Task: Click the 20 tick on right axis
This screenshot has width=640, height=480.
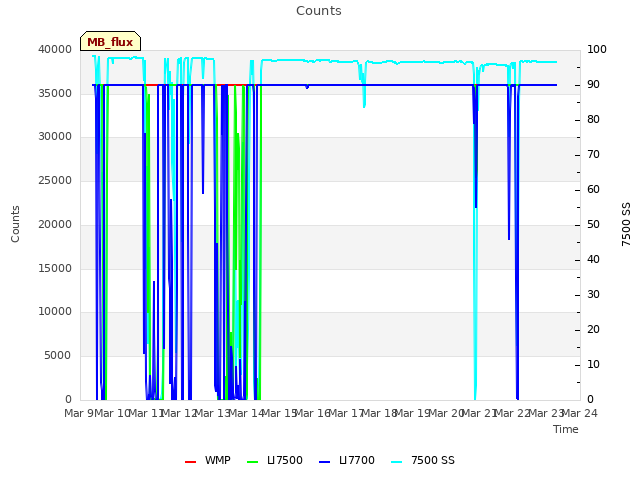Action: click(x=593, y=329)
